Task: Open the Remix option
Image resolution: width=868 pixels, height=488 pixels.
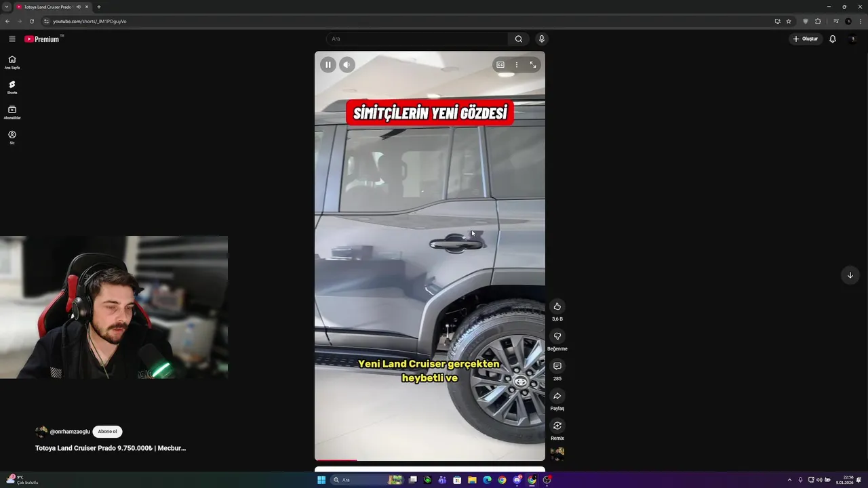Action: coord(557,426)
